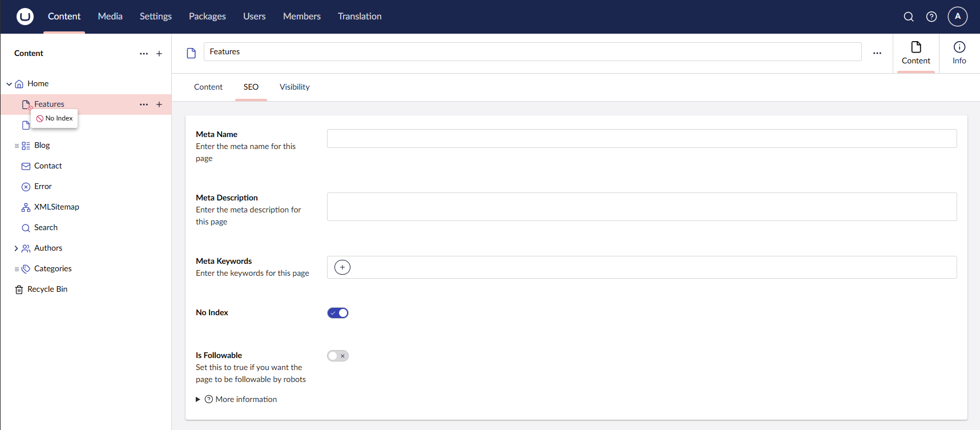Click the XMLSitemap hierarchy icon
The width and height of the screenshot is (980, 430).
click(x=26, y=207)
